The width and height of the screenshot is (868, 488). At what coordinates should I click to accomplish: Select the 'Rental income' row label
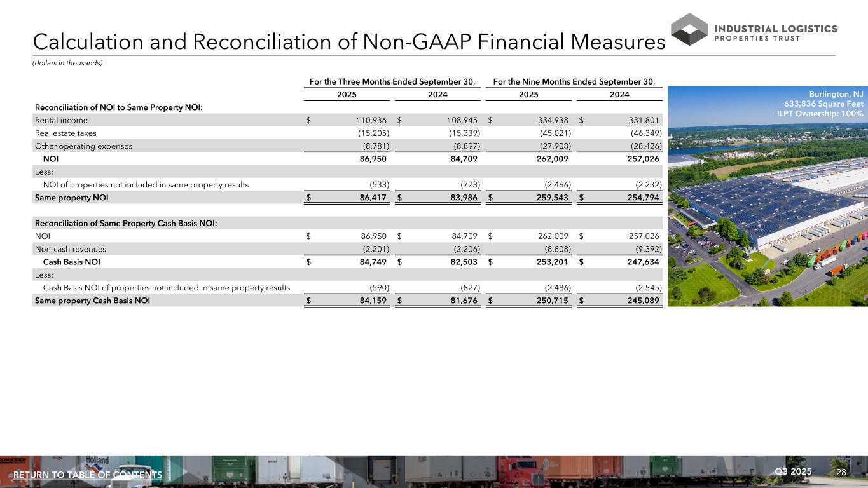pyautogui.click(x=61, y=120)
